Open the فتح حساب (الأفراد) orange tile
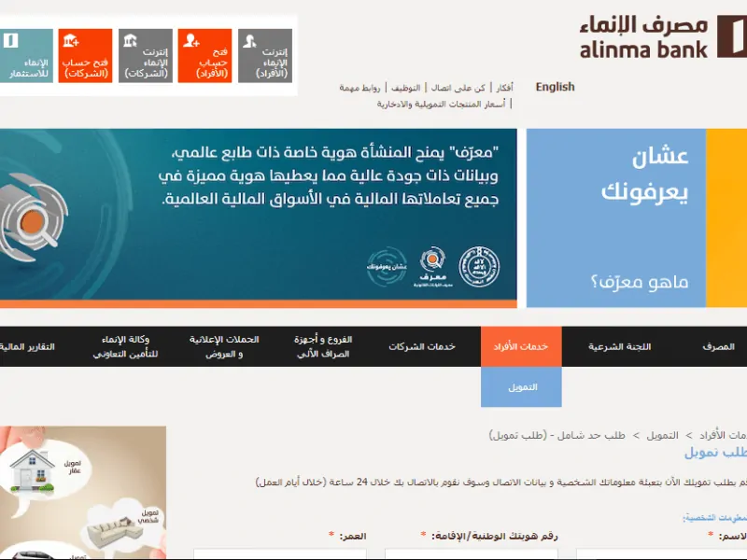Image resolution: width=747 pixels, height=560 pixels. [204, 56]
